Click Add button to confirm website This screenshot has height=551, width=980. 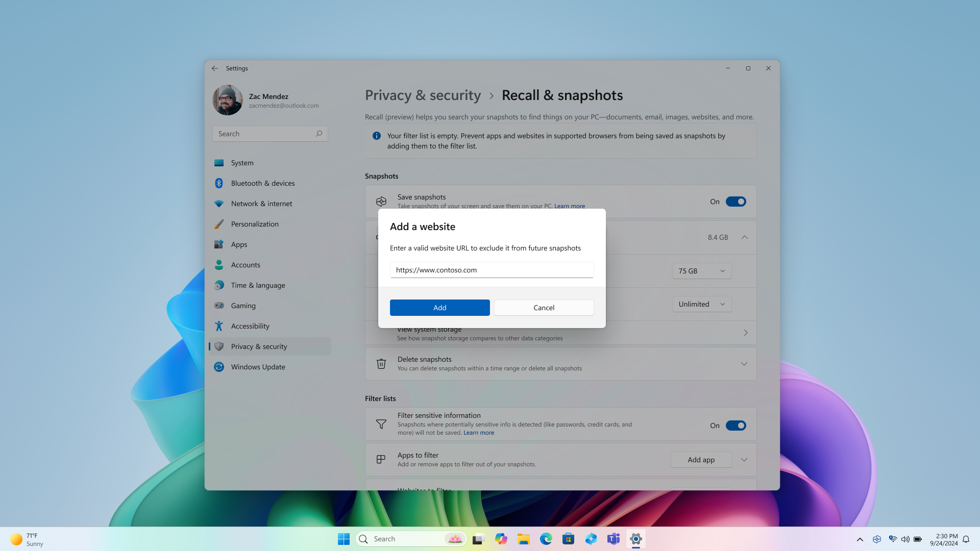439,308
